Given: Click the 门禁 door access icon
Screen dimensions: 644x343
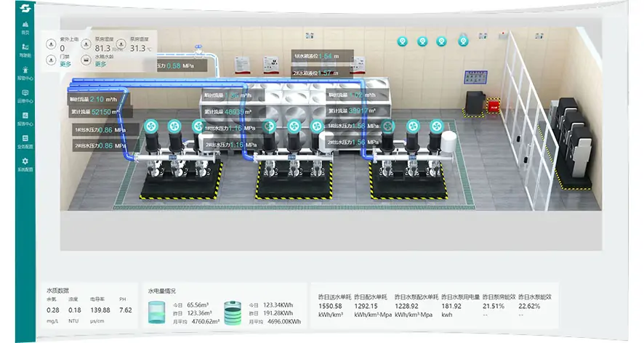Looking at the screenshot, I should [x=52, y=58].
